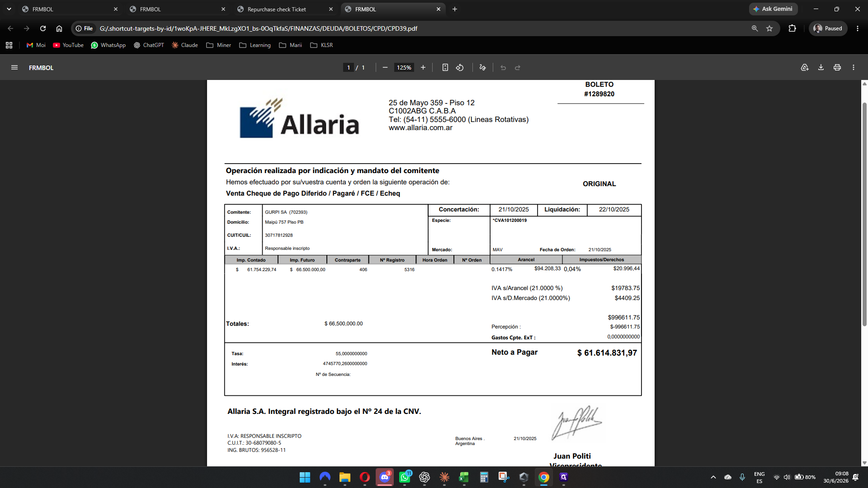
Task: Open File Explorer from the taskbar
Action: click(x=345, y=477)
